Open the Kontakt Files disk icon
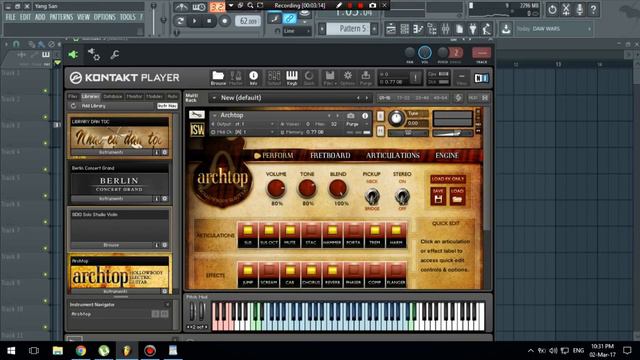The width and height of the screenshot is (640, 360). click(x=329, y=77)
